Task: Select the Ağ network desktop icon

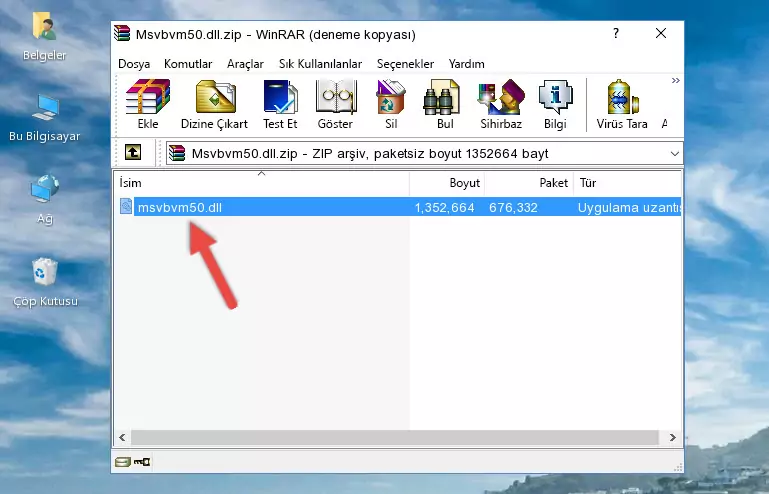Action: [x=45, y=199]
